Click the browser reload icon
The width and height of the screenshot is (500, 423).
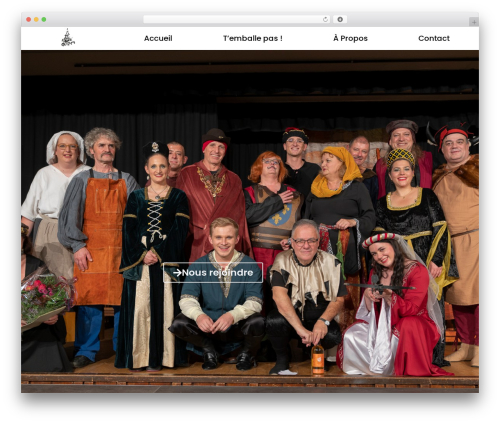[x=325, y=20]
